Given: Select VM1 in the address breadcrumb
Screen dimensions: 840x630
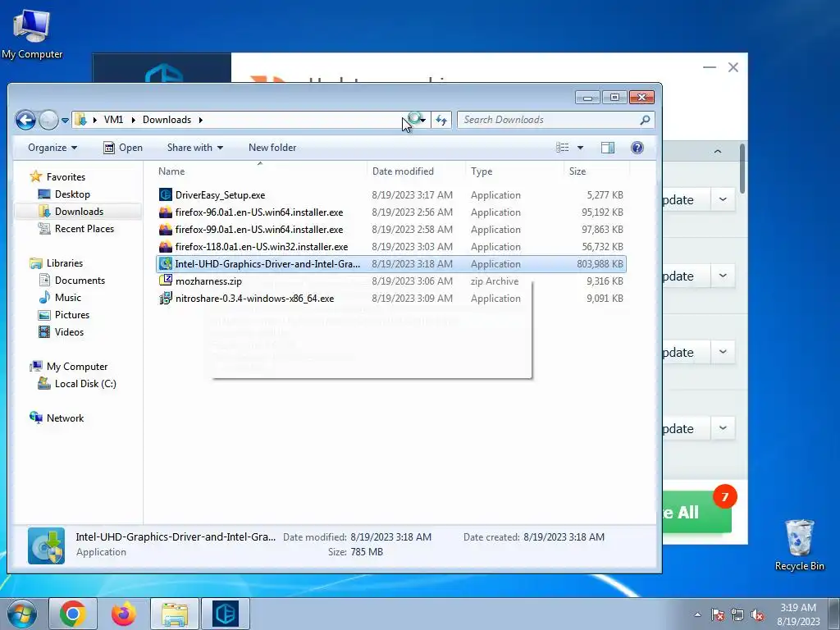Looking at the screenshot, I should [x=113, y=120].
